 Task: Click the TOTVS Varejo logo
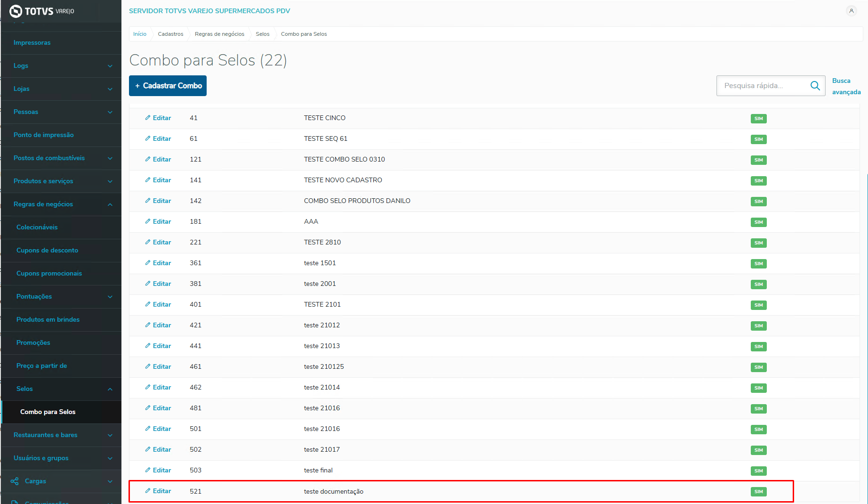(42, 11)
